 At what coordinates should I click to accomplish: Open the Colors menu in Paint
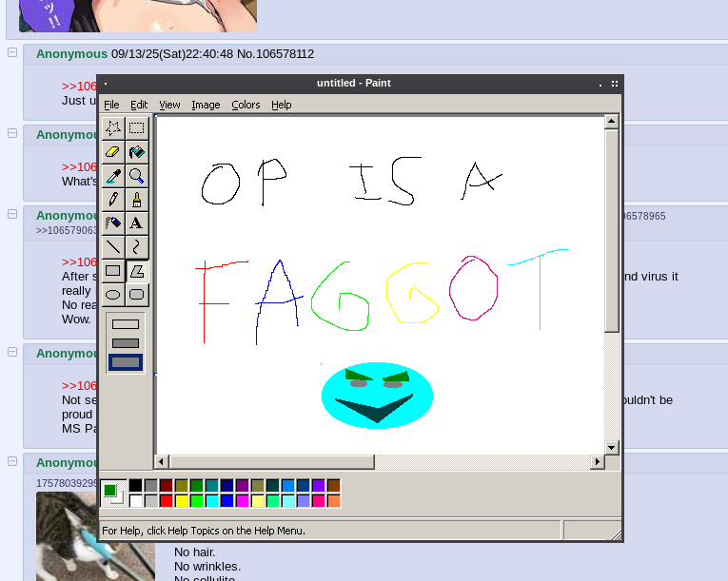pos(246,105)
